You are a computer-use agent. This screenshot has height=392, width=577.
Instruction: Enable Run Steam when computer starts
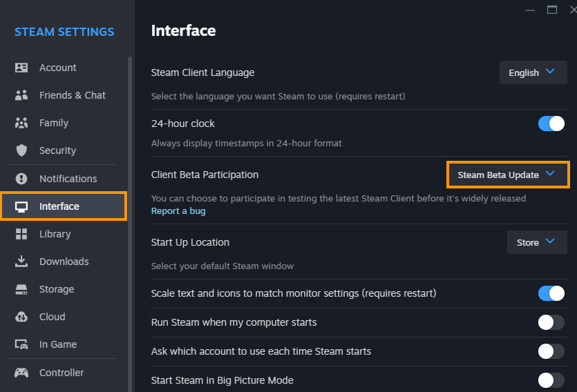pyautogui.click(x=551, y=322)
